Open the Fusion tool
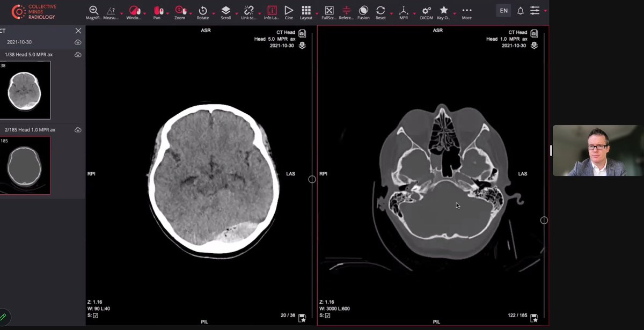 pos(363,13)
